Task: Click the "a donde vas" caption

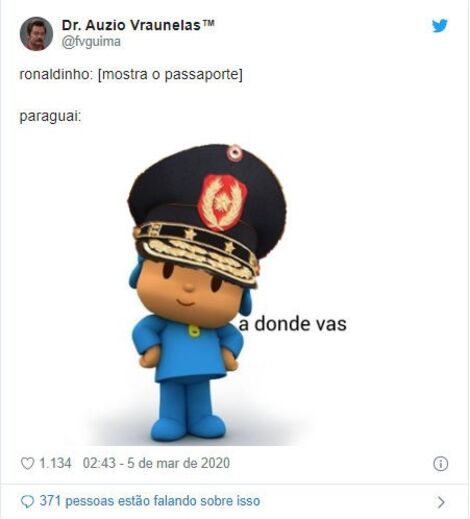Action: pos(293,324)
